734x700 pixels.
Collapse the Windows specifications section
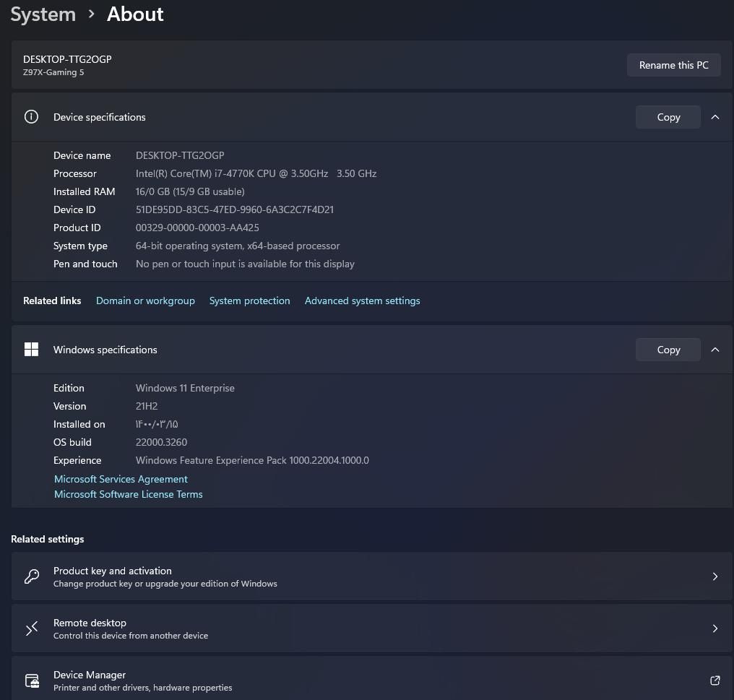pyautogui.click(x=714, y=350)
